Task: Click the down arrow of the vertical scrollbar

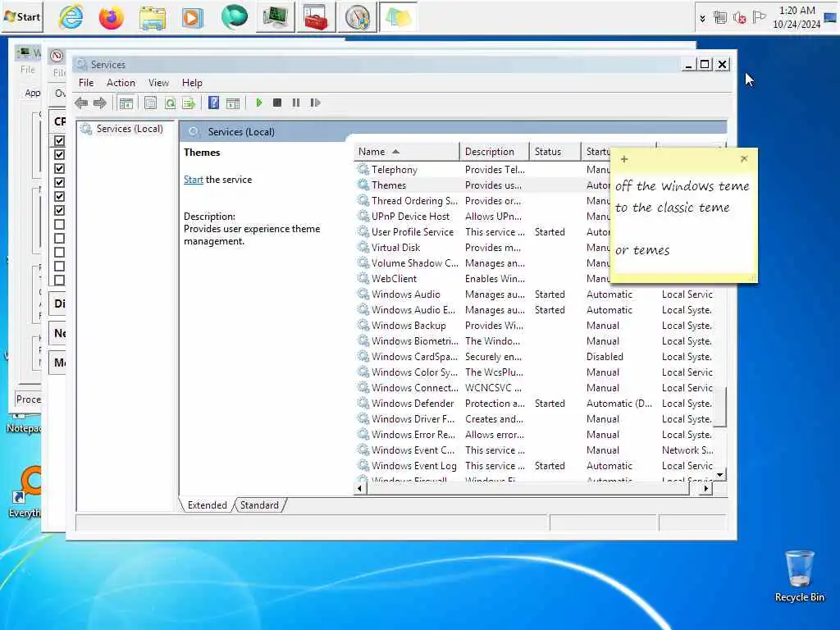Action: point(720,475)
